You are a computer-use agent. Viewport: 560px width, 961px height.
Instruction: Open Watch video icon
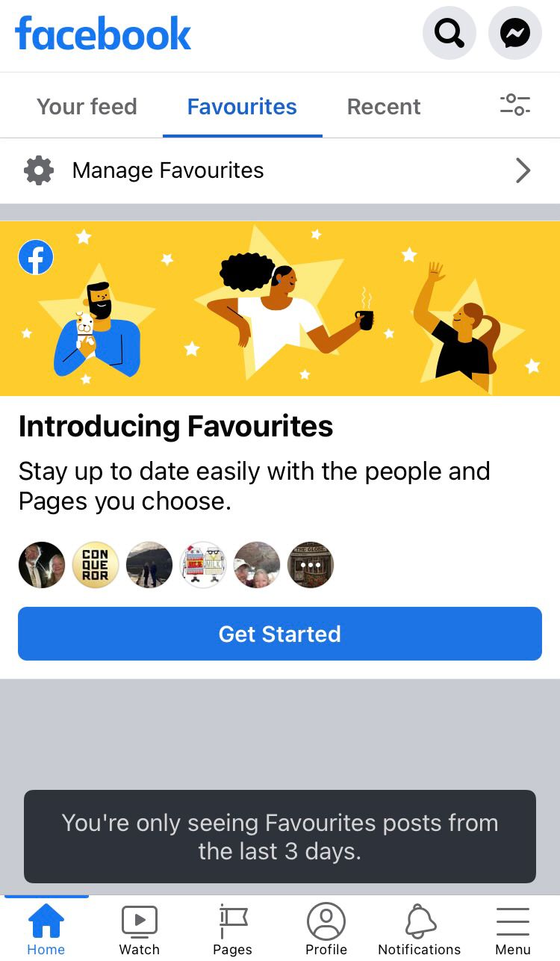(140, 921)
